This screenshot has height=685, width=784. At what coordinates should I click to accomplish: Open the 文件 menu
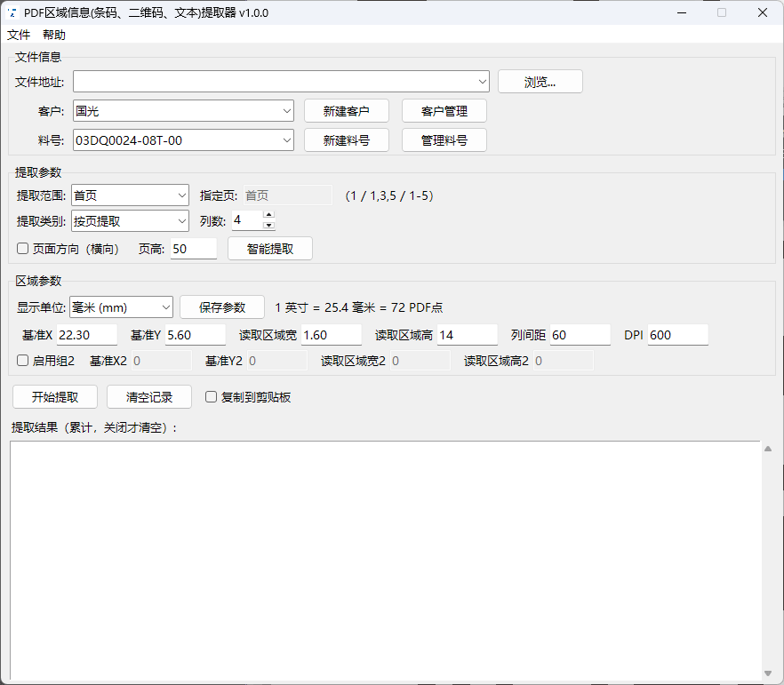19,35
